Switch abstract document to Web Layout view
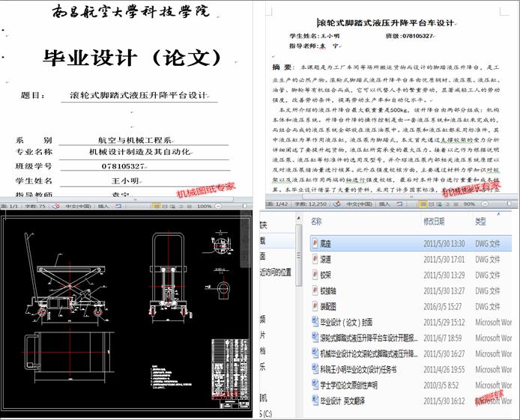Viewport: 520px width, 420px height. pyautogui.click(x=439, y=204)
